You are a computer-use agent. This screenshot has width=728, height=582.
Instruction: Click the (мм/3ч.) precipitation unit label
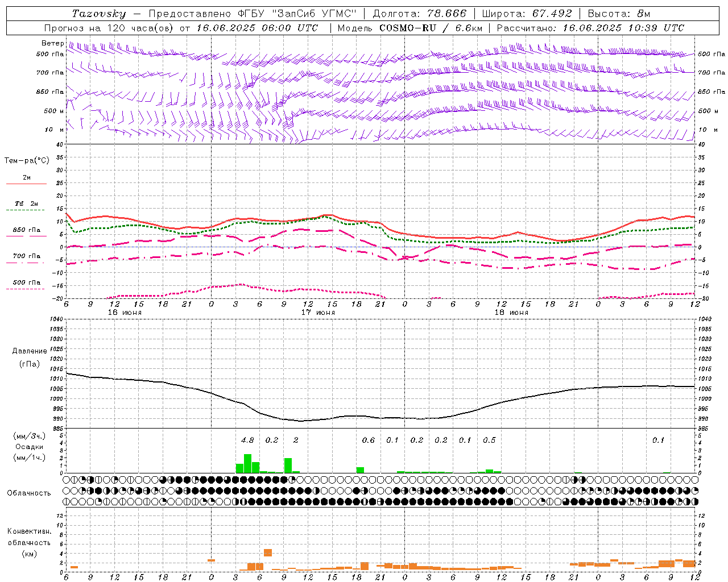tap(29, 436)
